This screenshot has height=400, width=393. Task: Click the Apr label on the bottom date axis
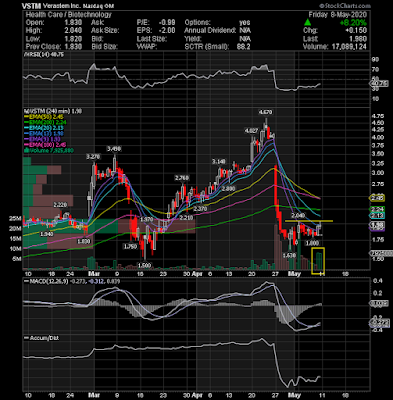pyautogui.click(x=198, y=396)
